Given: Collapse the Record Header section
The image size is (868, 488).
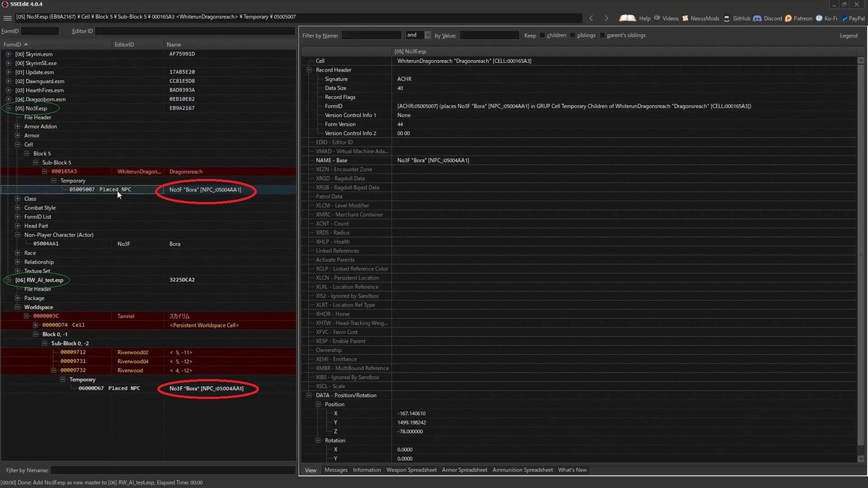Looking at the screenshot, I should point(310,70).
